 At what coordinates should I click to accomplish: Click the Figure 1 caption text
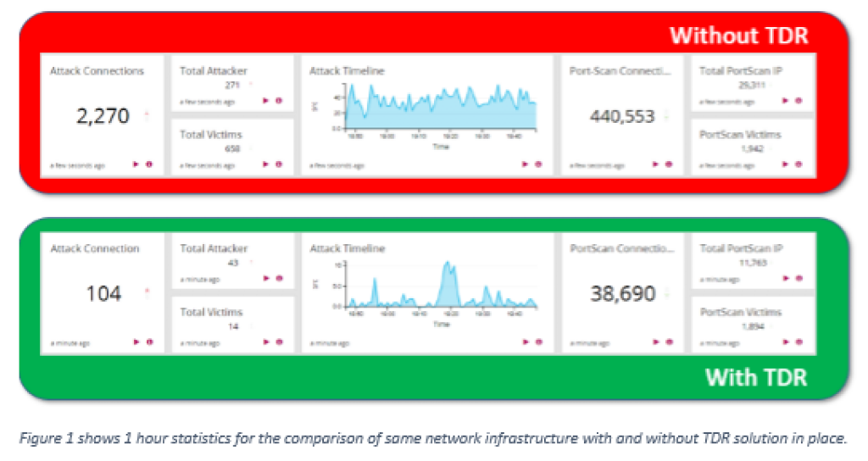tap(433, 438)
